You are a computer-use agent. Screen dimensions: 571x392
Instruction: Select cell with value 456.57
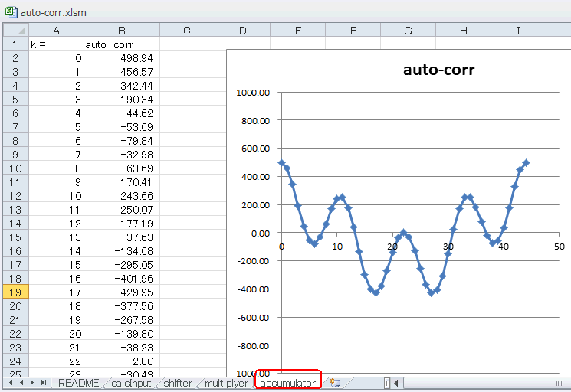(x=122, y=72)
